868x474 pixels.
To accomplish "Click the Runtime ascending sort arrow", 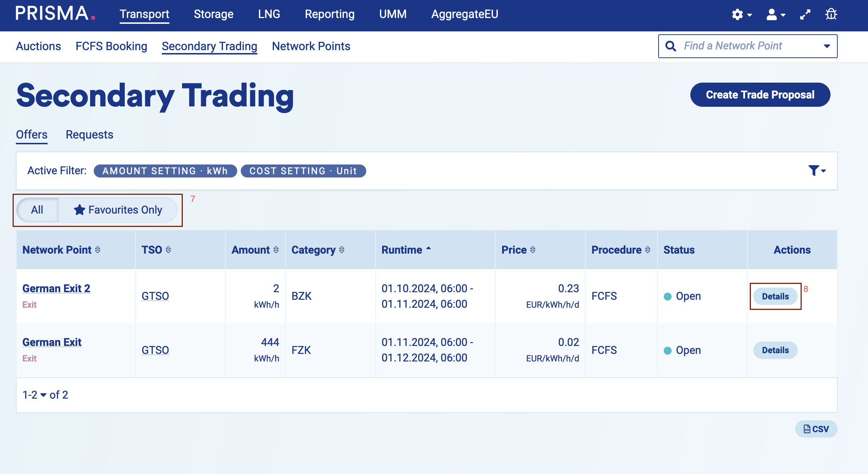I will click(x=429, y=249).
